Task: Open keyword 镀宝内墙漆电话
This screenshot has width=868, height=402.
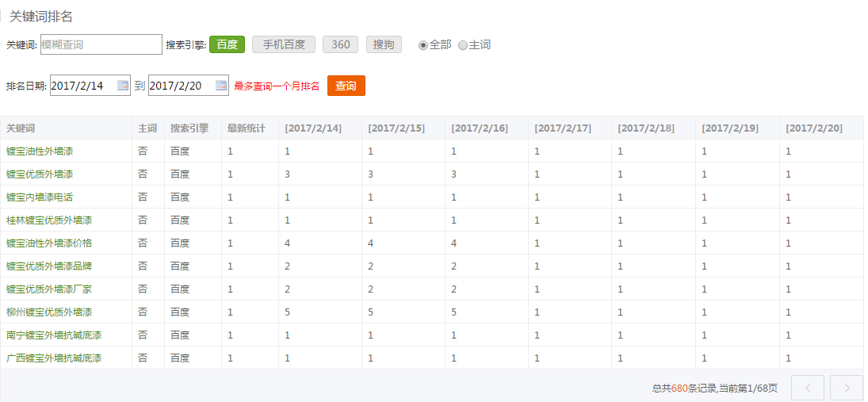Action: [x=40, y=197]
